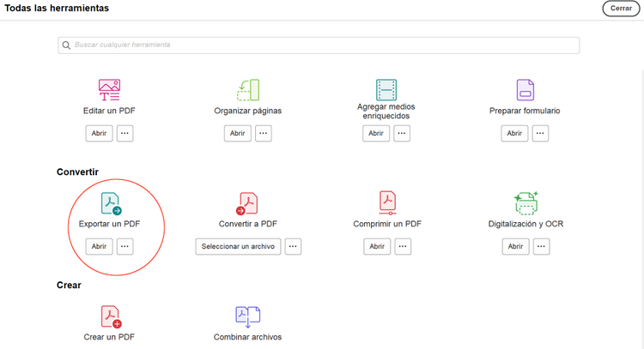The height and width of the screenshot is (349, 644).
Task: Select the Organizar páginas icon
Action: [248, 90]
